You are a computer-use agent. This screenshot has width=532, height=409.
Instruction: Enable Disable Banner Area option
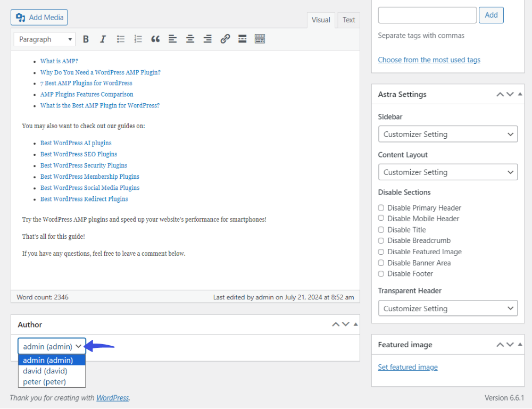click(381, 263)
